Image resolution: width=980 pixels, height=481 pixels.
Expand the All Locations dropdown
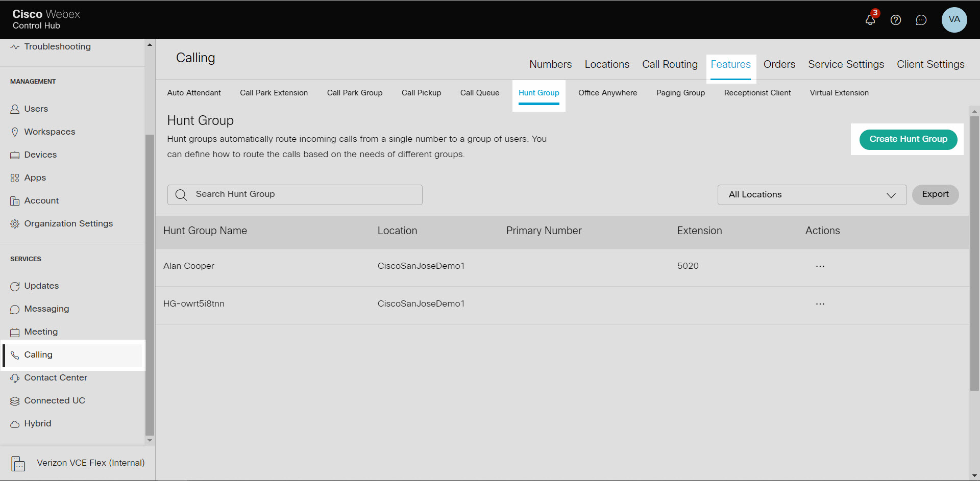[x=812, y=194]
